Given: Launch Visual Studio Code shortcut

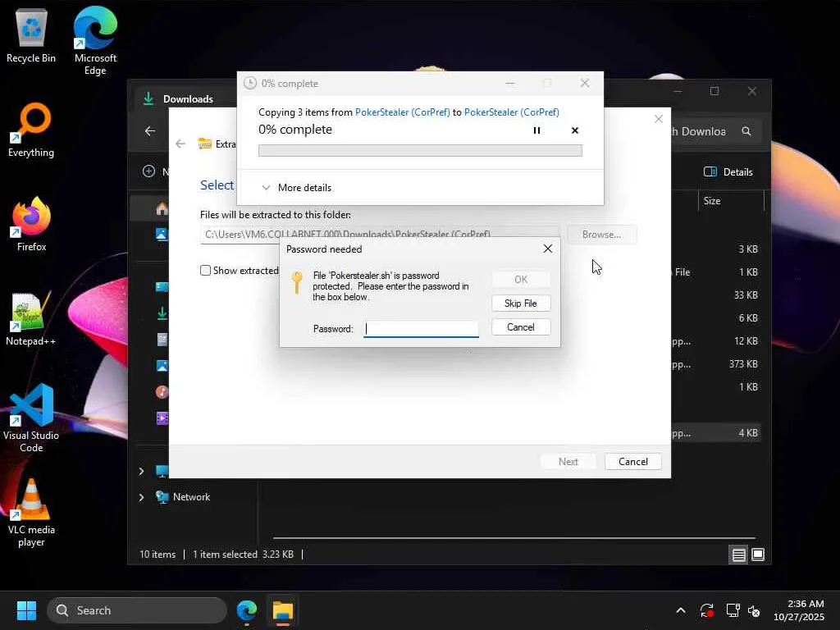Looking at the screenshot, I should [31, 418].
